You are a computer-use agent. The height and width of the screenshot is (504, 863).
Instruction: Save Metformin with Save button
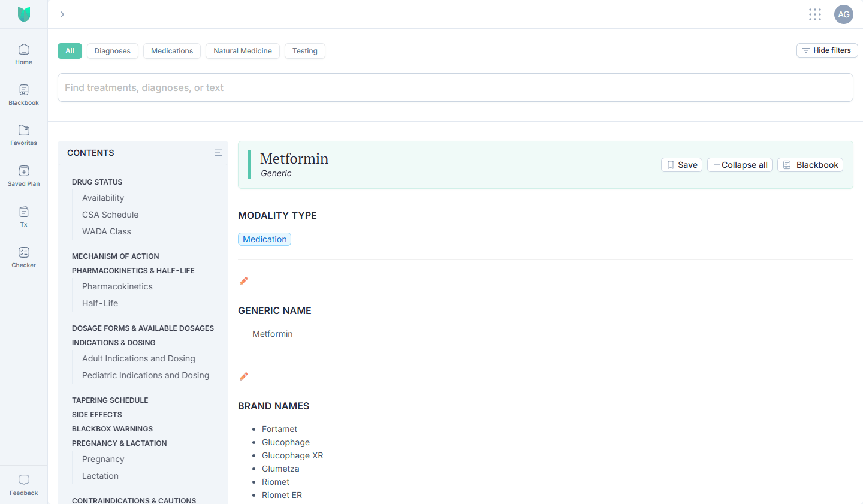tap(682, 165)
